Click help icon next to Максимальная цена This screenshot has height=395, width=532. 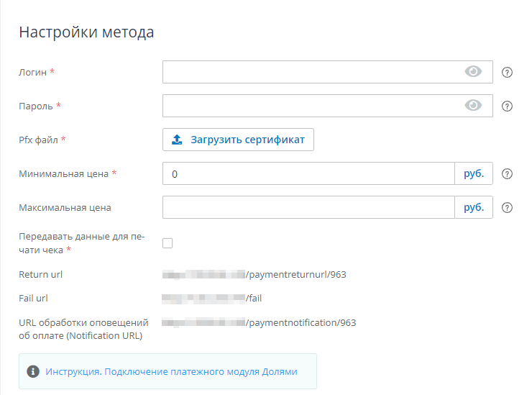click(507, 208)
